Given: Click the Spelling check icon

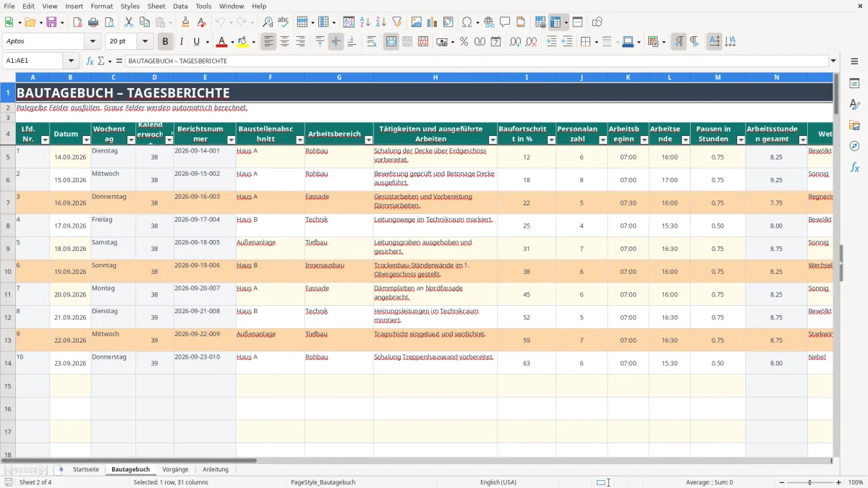Looking at the screenshot, I should pyautogui.click(x=283, y=22).
